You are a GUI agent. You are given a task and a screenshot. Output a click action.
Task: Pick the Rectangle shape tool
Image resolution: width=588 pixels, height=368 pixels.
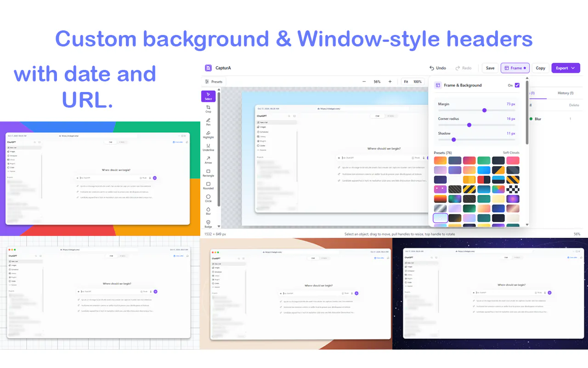[x=208, y=173]
